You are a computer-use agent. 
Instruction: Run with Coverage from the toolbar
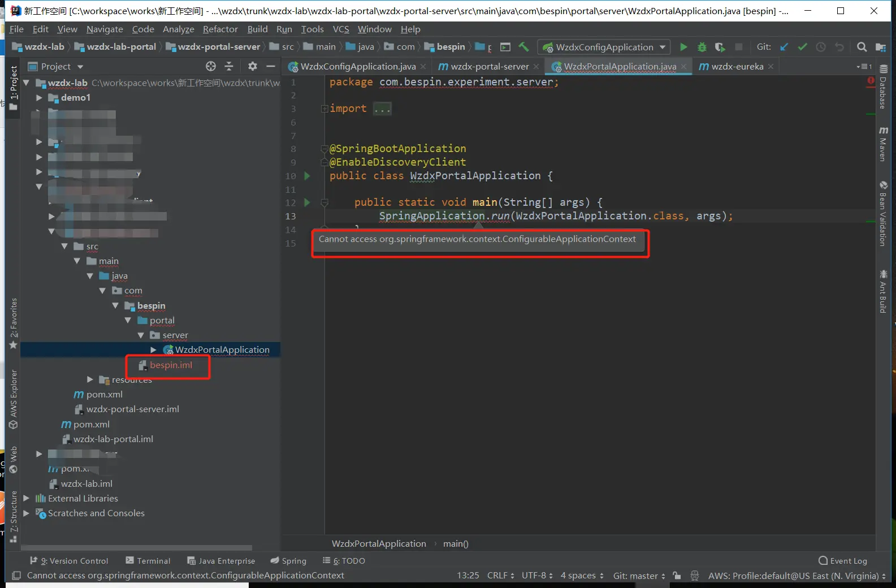pos(720,47)
